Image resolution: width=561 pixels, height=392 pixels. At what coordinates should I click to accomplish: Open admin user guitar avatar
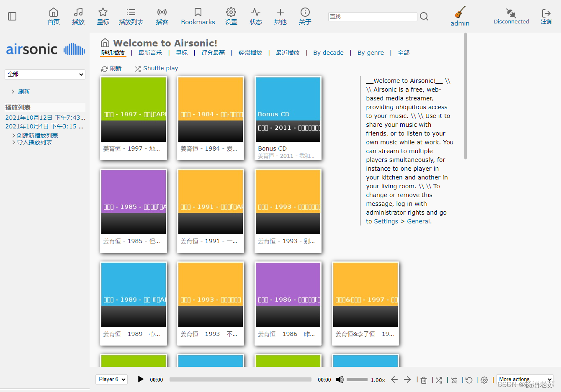pos(460,12)
